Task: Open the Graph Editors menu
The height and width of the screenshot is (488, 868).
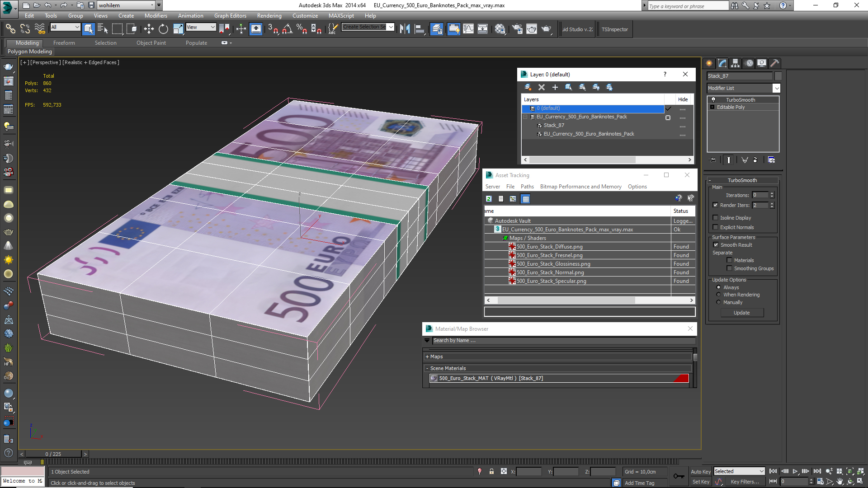Action: [x=230, y=16]
